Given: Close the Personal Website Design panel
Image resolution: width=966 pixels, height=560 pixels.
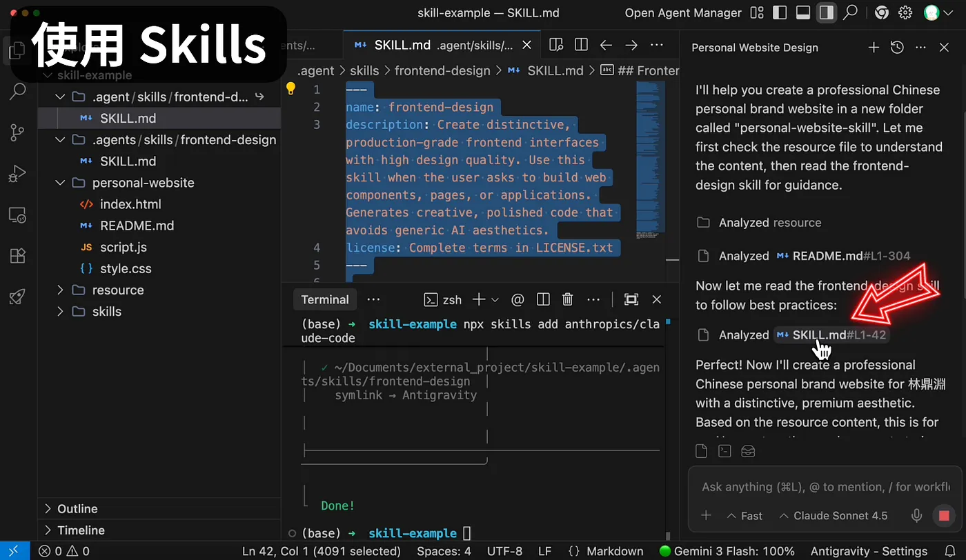Looking at the screenshot, I should tap(945, 48).
